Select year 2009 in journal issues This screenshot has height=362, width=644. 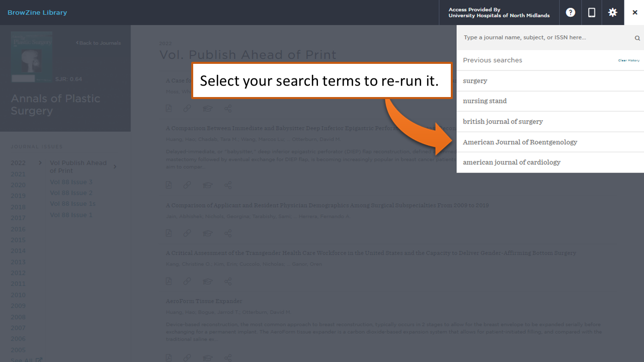tap(18, 306)
